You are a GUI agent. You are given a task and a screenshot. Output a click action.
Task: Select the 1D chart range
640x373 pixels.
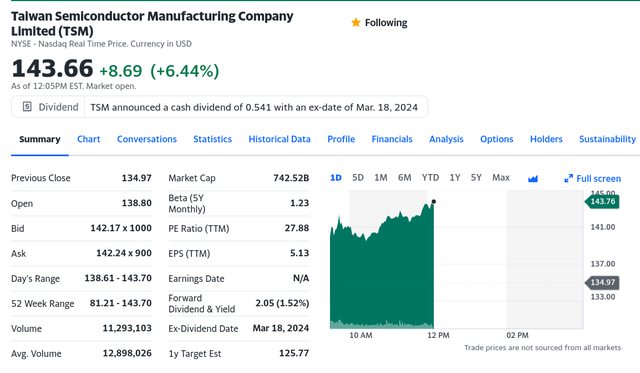pos(336,178)
